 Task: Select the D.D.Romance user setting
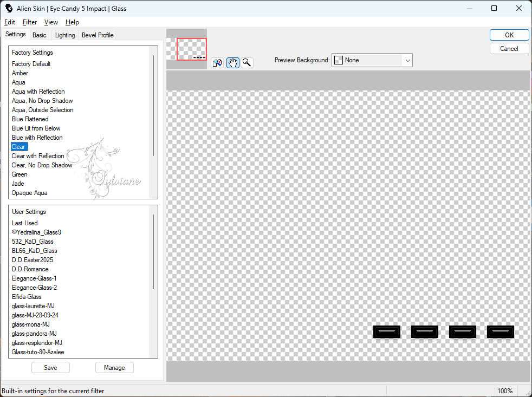[30, 269]
